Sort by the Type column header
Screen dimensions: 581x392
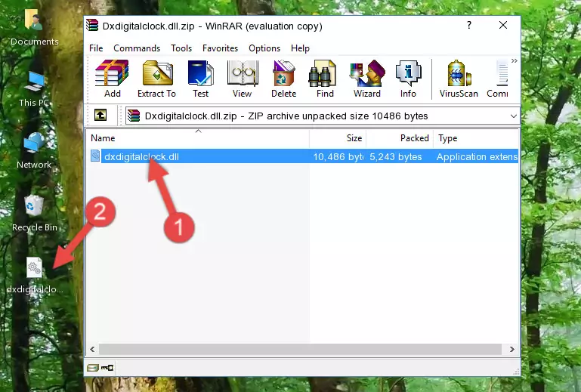476,137
